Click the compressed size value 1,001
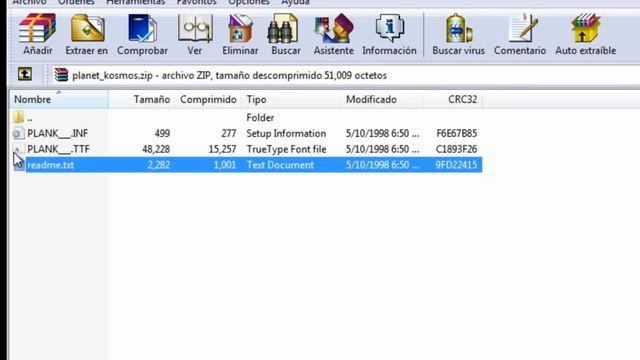Screen dimensions: 640x360 pyautogui.click(x=224, y=165)
